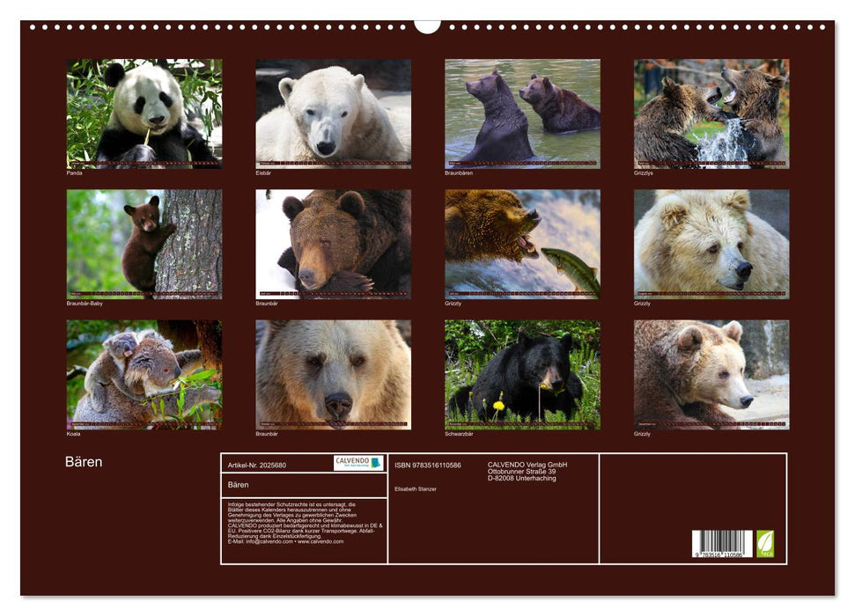Select the author name Elisabeth Stanzer

pos(415,489)
